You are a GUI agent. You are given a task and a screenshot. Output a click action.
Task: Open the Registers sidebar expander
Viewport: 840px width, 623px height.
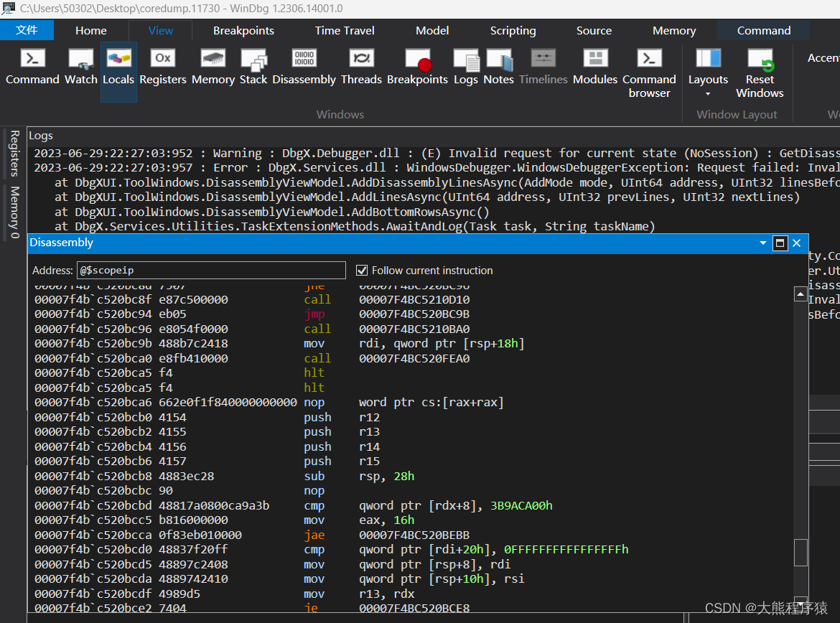coord(13,153)
